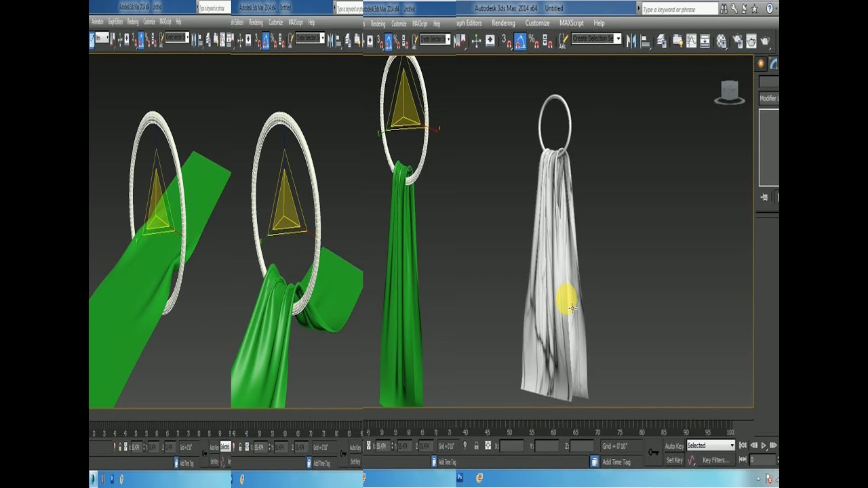Toggle Selection Lock padlock in rightmost window

[x=476, y=445]
